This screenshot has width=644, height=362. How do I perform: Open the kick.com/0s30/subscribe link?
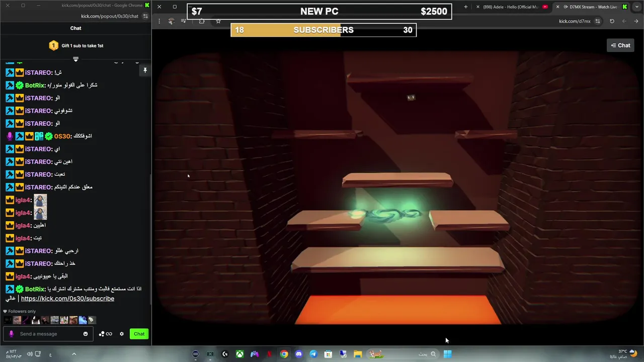pos(67,299)
